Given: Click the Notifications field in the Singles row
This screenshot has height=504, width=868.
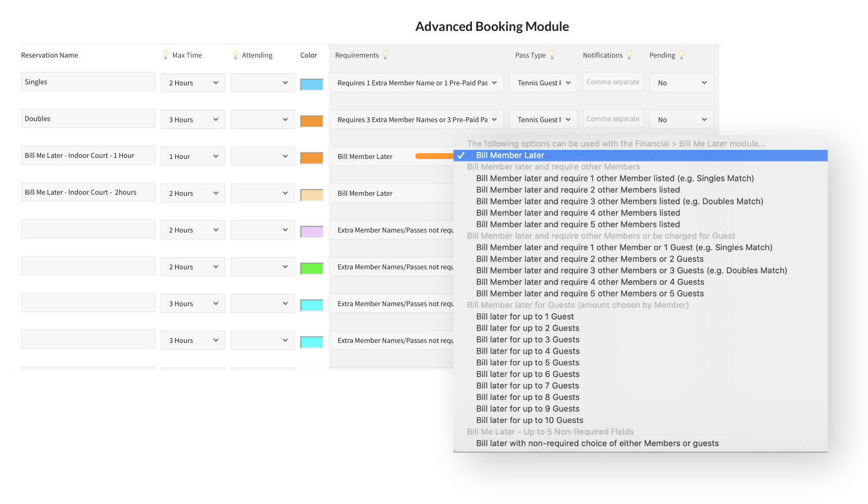Looking at the screenshot, I should (613, 82).
